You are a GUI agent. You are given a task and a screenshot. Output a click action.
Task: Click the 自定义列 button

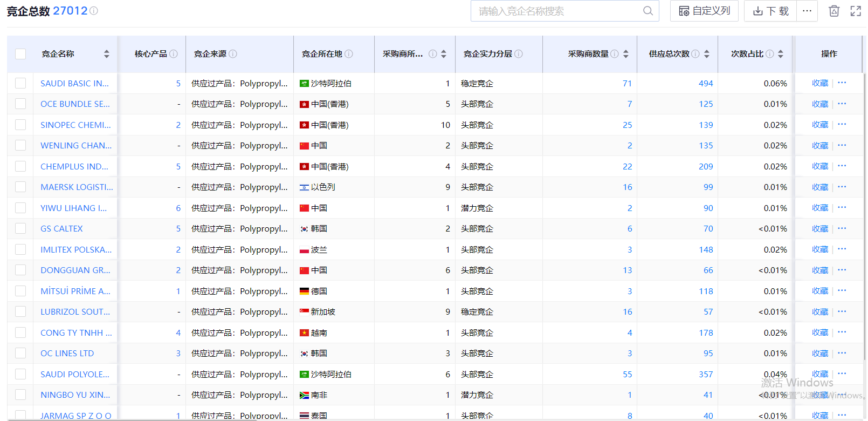(704, 11)
